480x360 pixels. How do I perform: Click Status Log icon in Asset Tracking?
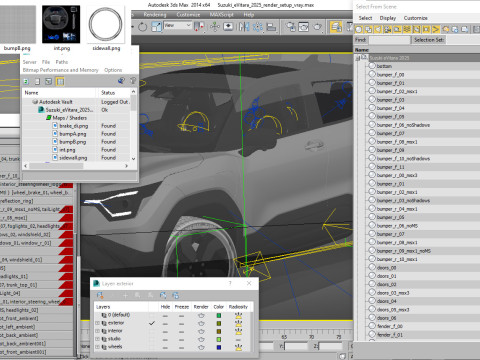pos(37,81)
